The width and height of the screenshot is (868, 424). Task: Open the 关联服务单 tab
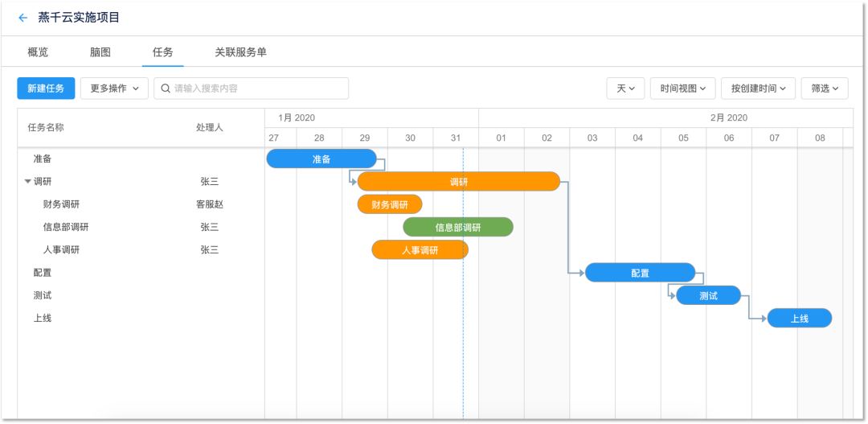[240, 52]
